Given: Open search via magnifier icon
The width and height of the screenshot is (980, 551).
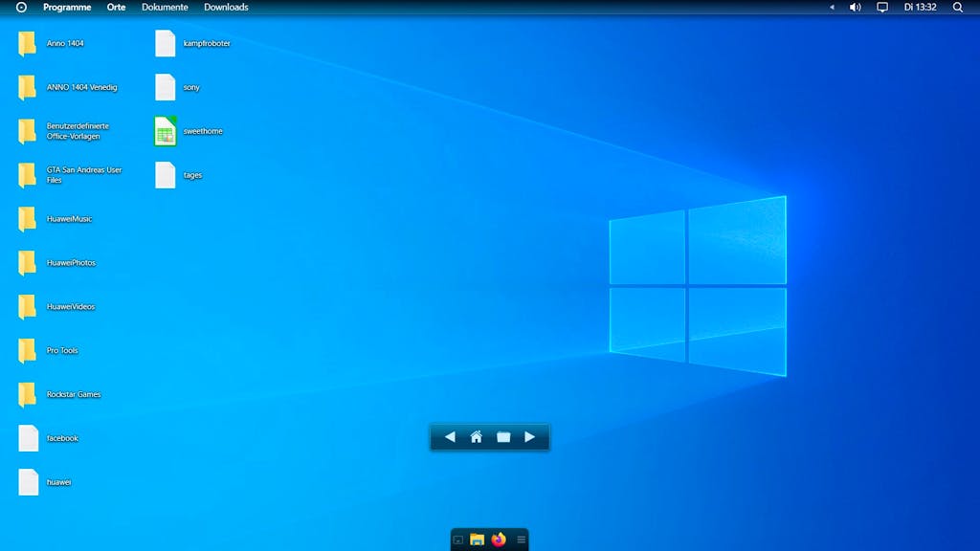Looking at the screenshot, I should pyautogui.click(x=957, y=8).
